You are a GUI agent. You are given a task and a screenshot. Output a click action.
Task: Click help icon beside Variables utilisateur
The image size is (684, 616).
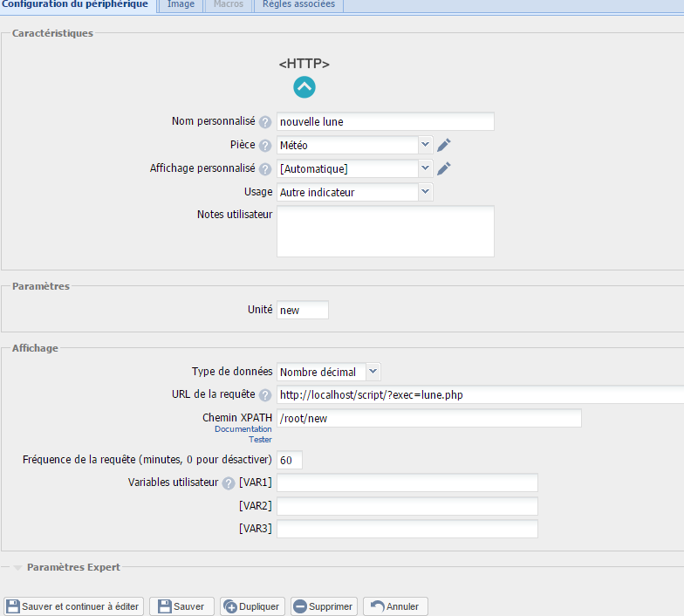point(229,483)
